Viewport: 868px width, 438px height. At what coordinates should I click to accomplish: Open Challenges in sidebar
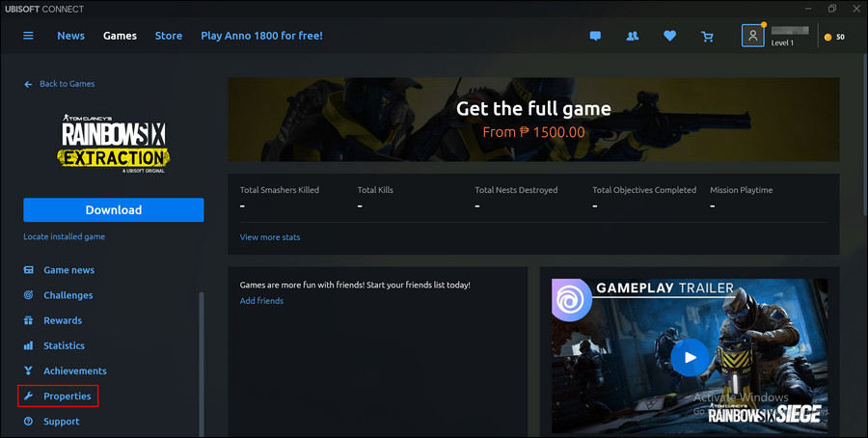(x=68, y=295)
